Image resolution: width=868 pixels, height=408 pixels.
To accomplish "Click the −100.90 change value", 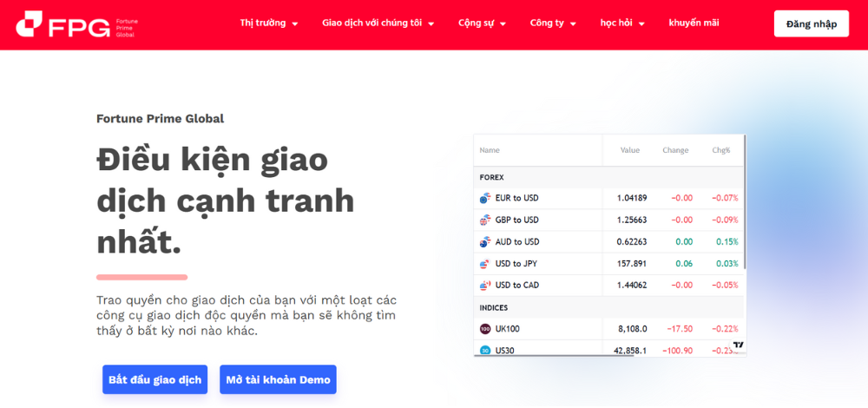I will tap(678, 351).
